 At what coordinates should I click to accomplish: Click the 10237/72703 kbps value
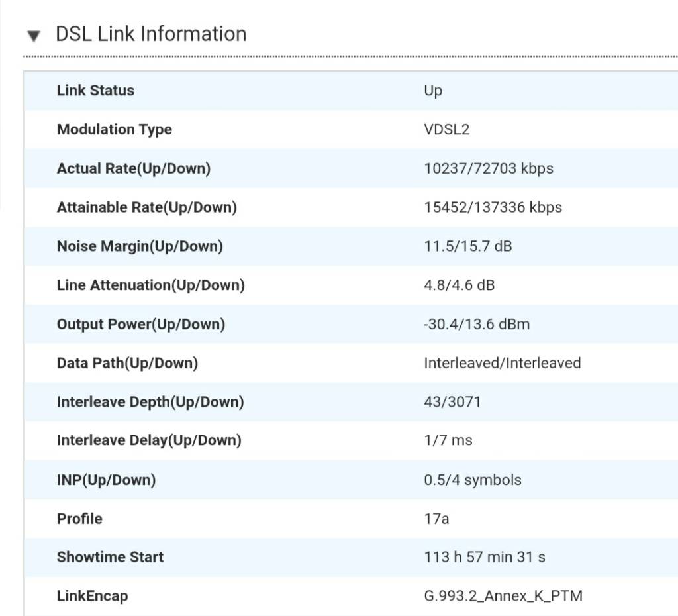(488, 169)
